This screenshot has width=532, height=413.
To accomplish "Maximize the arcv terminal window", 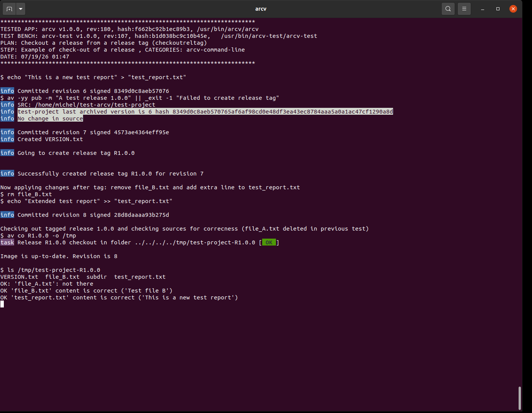I will (x=498, y=9).
